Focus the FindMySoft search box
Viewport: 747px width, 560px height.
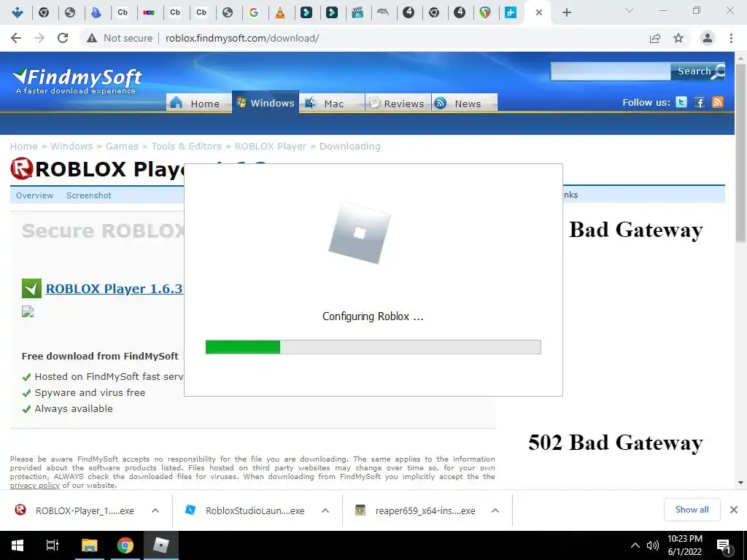(611, 71)
